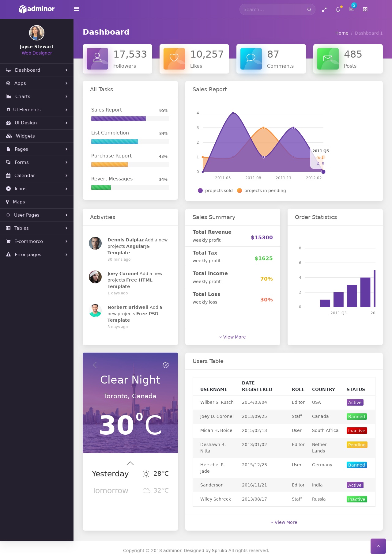Screen dimensions: 392x560
Task: Toggle projects sold legend item
Action: pos(215,191)
